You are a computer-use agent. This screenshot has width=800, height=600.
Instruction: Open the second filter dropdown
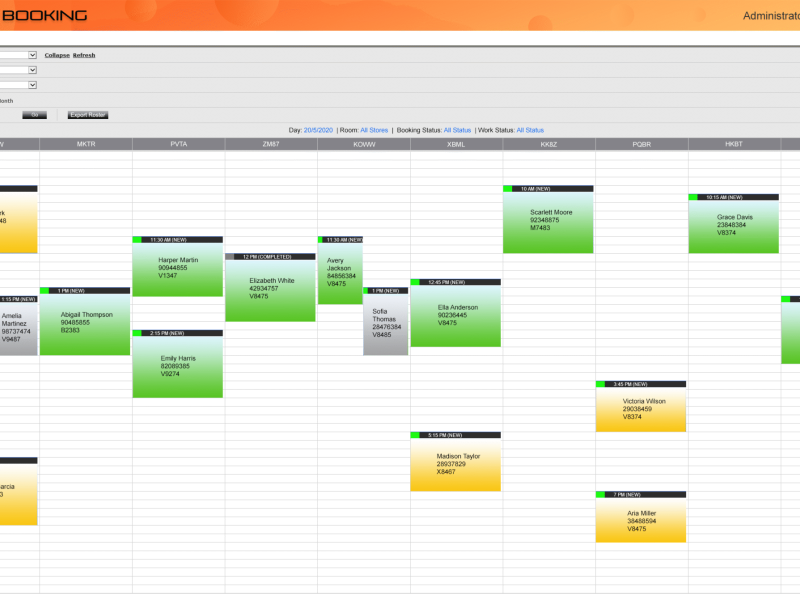(18, 70)
